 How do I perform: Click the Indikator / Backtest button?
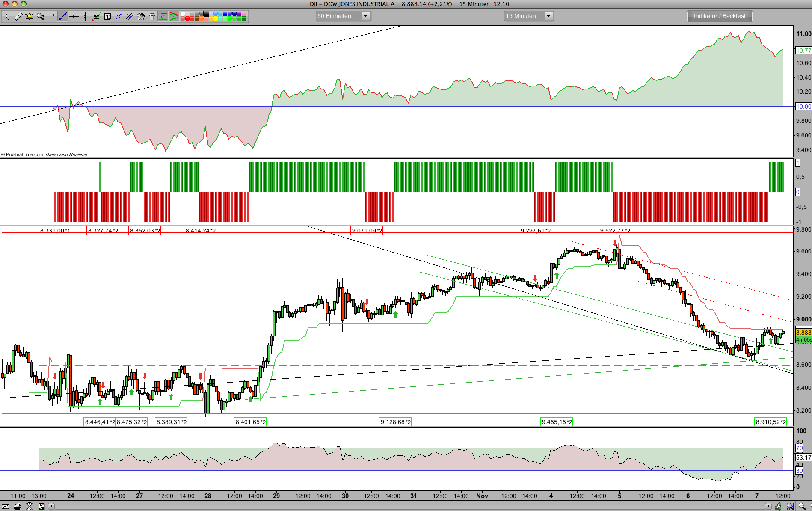pos(720,16)
